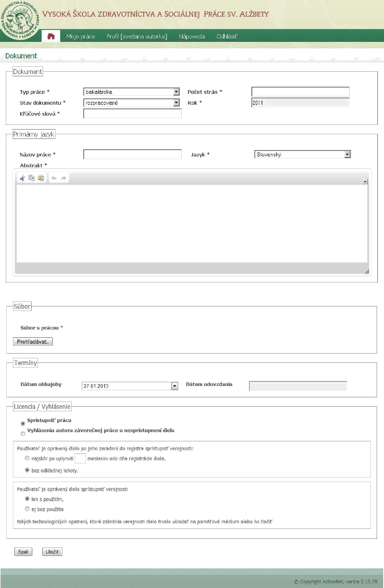Undo last edit in Abstrakt editor

[54, 178]
